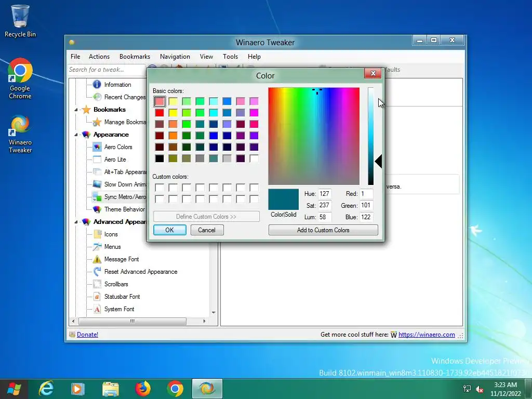532x399 pixels.
Task: Open the File menu
Action: click(75, 57)
